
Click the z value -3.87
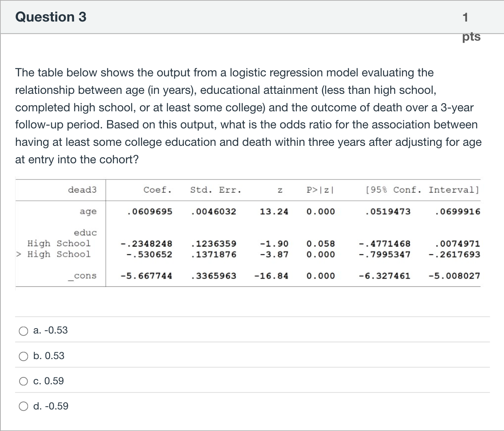coord(274,254)
